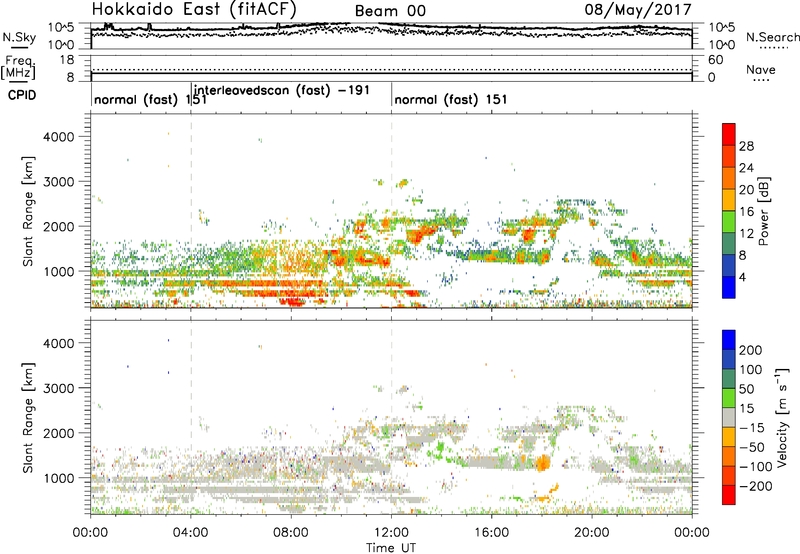This screenshot has width=800, height=554.
Task: Click light green 12-16 dB Power colorbar segment
Action: [729, 221]
